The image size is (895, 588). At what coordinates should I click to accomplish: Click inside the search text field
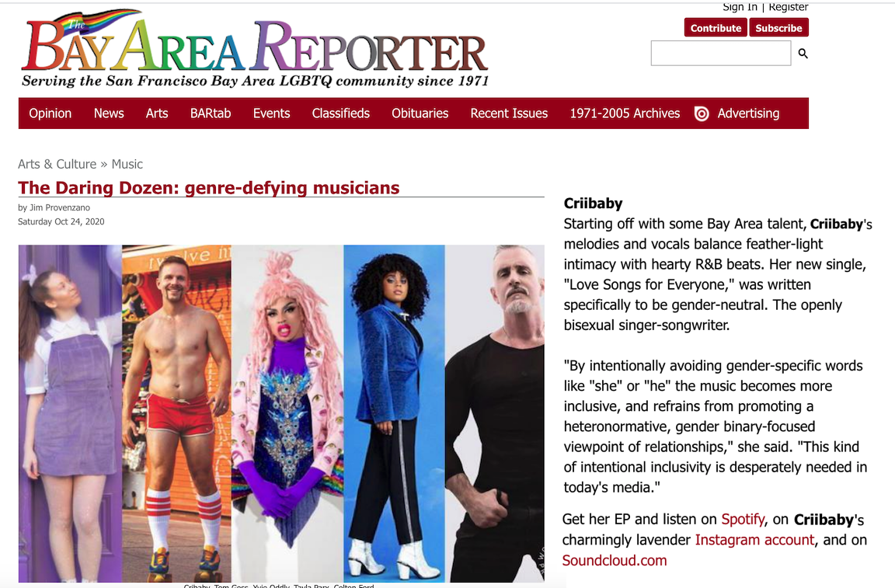pos(721,54)
